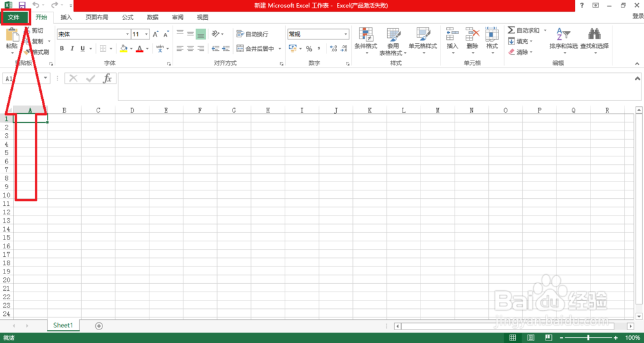Toggle Italic formatting

(72, 48)
